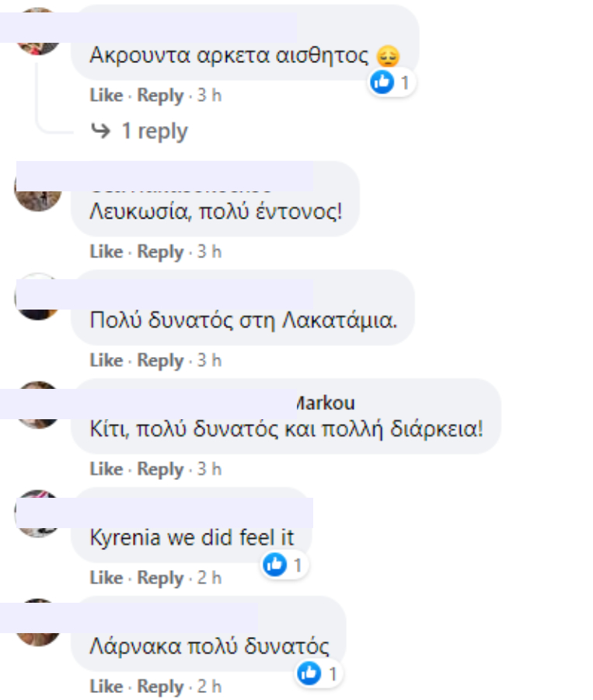Reply to the Λακατάμια comment

[160, 361]
